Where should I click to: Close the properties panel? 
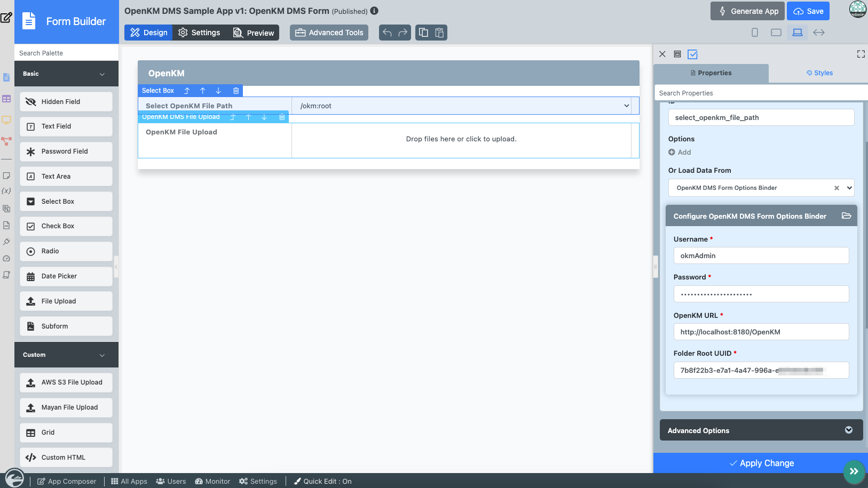[x=662, y=54]
